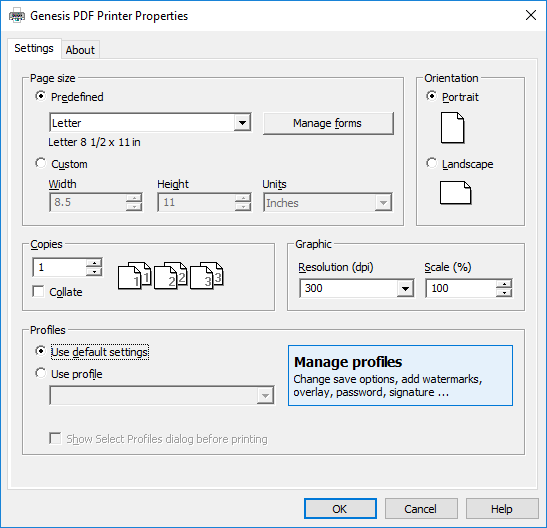Click the Width input field
The image size is (547, 528).
coord(88,202)
